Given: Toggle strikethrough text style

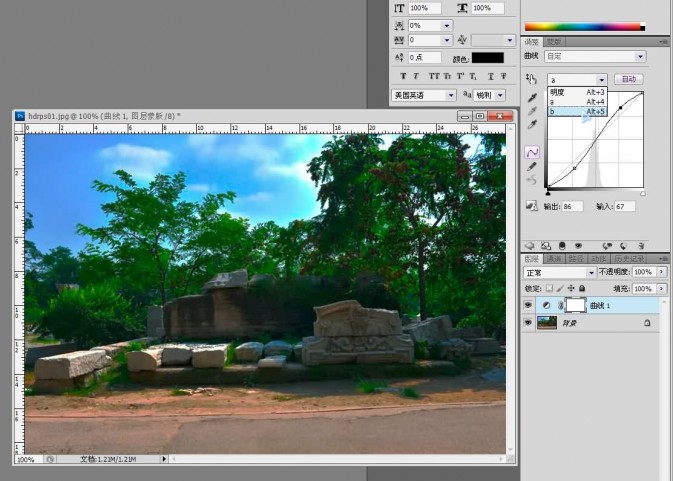Looking at the screenshot, I should point(503,76).
